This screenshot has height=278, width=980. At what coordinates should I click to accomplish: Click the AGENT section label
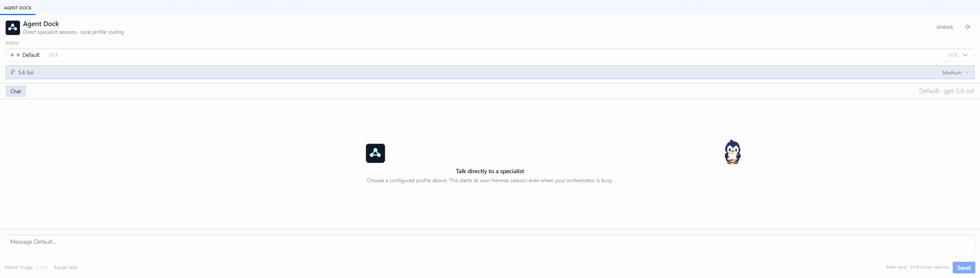pyautogui.click(x=13, y=43)
